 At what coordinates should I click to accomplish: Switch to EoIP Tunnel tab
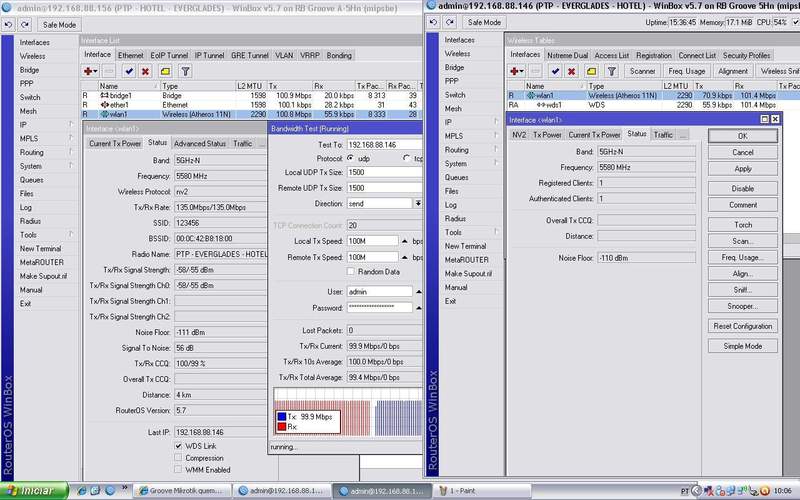pyautogui.click(x=169, y=55)
